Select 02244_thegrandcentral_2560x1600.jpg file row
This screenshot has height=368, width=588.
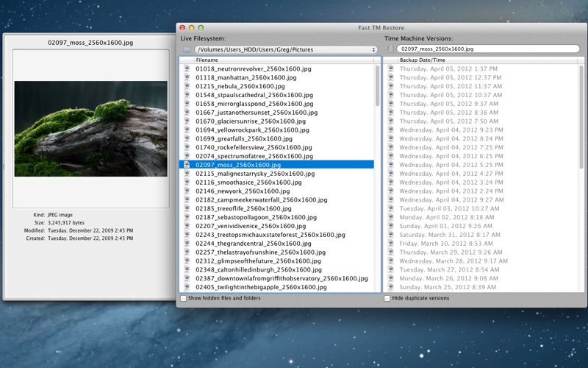tap(277, 244)
